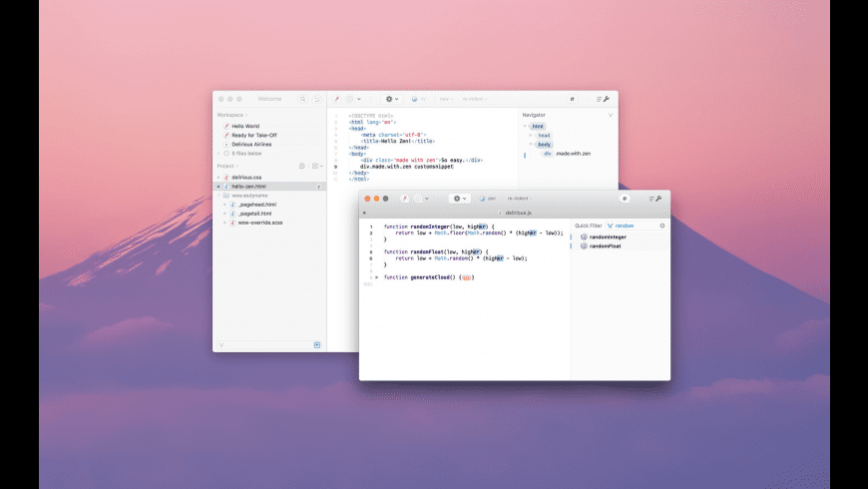Screen dimensions: 868x489
Task: Select the html node in Navigator
Action: 538,127
